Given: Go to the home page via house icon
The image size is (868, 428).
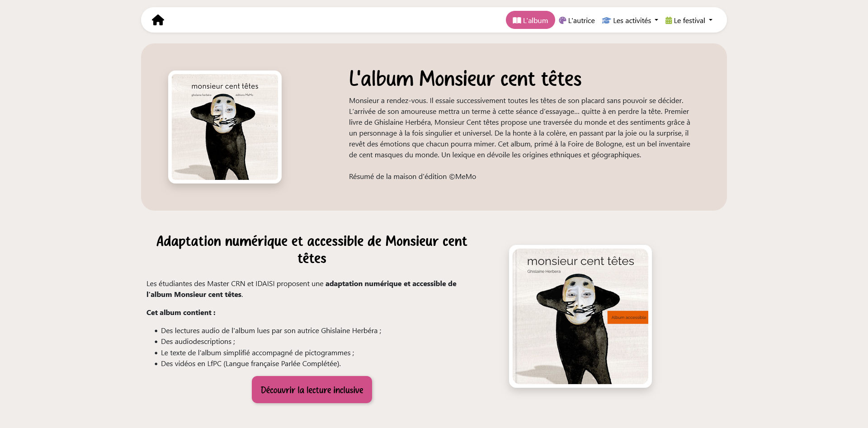Looking at the screenshot, I should (158, 20).
